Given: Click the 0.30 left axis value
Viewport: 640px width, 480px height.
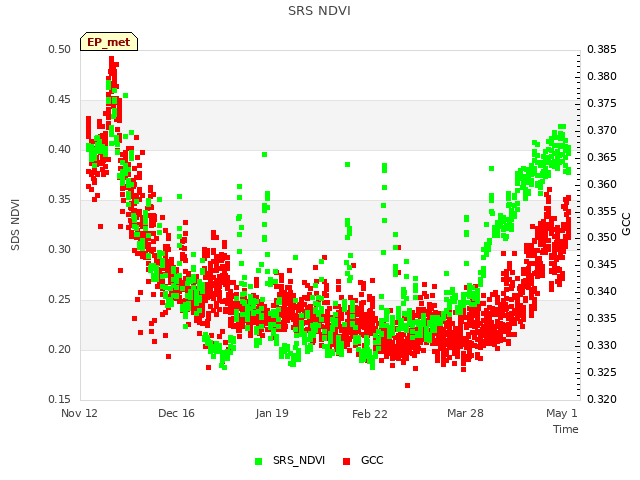Looking at the screenshot, I should [x=60, y=249].
